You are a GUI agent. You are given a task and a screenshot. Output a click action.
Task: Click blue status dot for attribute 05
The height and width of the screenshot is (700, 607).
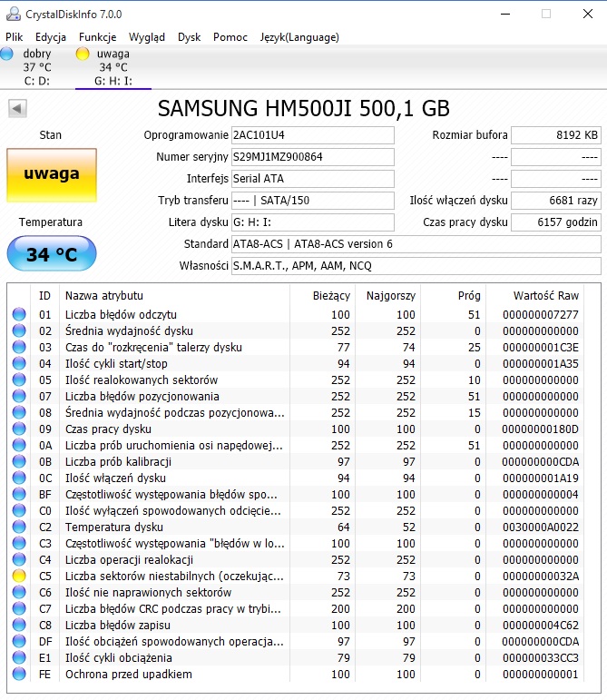[x=19, y=380]
